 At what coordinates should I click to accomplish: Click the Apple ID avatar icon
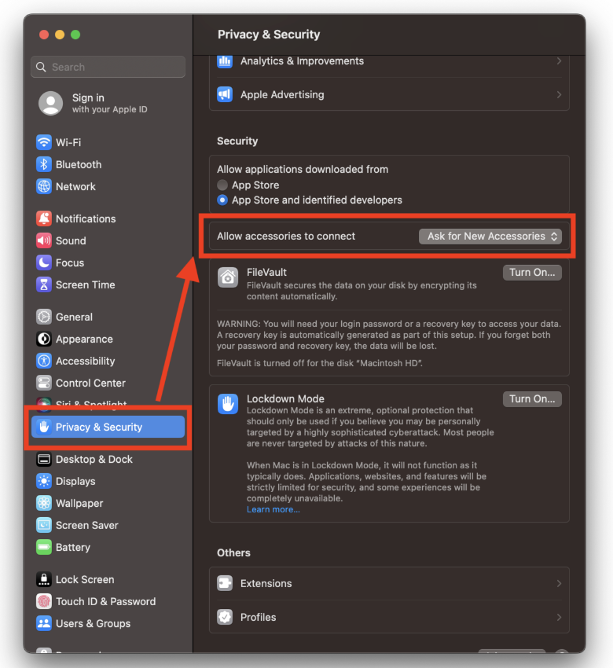[51, 103]
